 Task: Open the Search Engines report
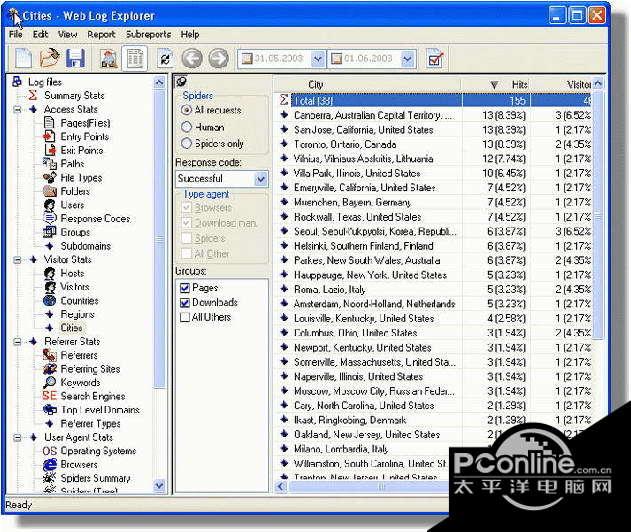coord(93,396)
